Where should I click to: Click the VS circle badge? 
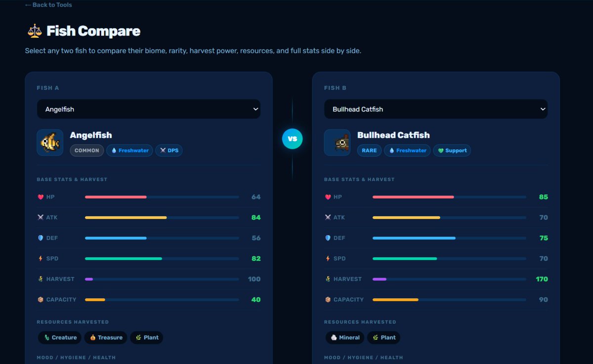292,139
